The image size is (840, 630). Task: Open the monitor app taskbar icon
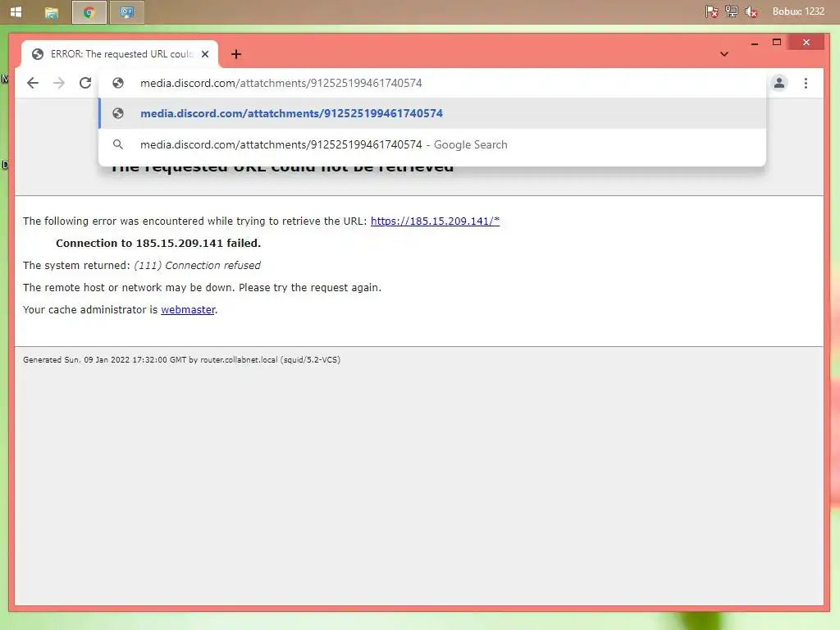pyautogui.click(x=127, y=12)
